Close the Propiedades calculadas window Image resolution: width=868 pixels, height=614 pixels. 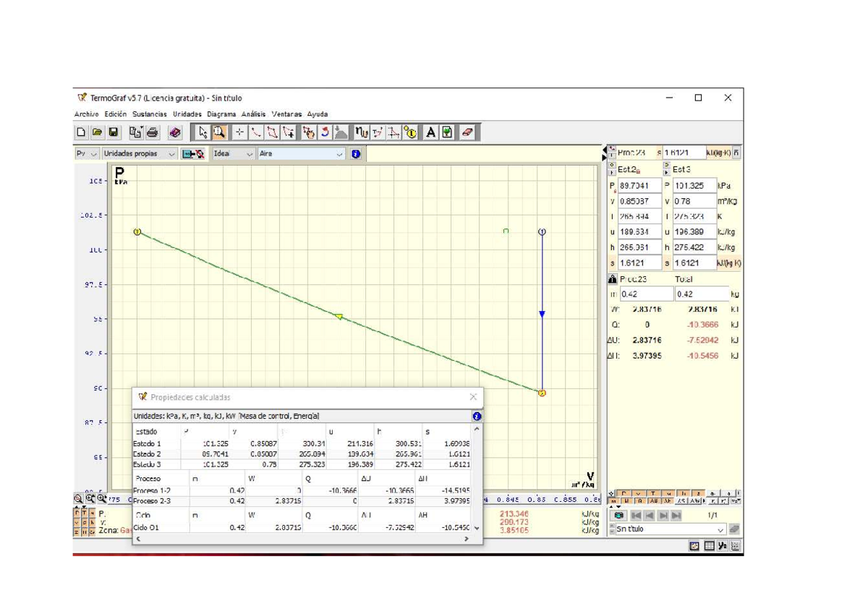(473, 397)
